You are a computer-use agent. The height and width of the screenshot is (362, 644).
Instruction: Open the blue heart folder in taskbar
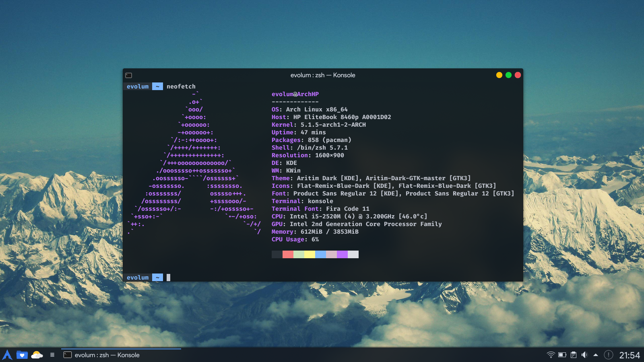22,355
